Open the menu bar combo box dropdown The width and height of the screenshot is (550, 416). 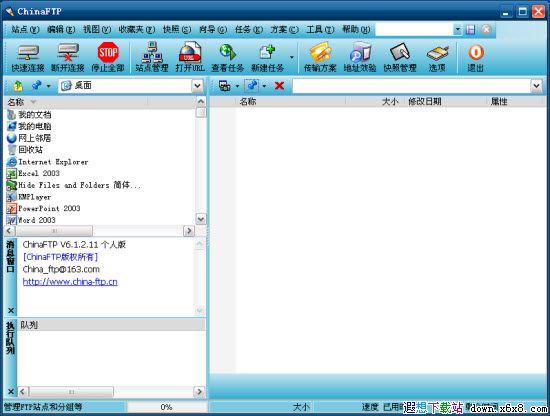point(457,29)
